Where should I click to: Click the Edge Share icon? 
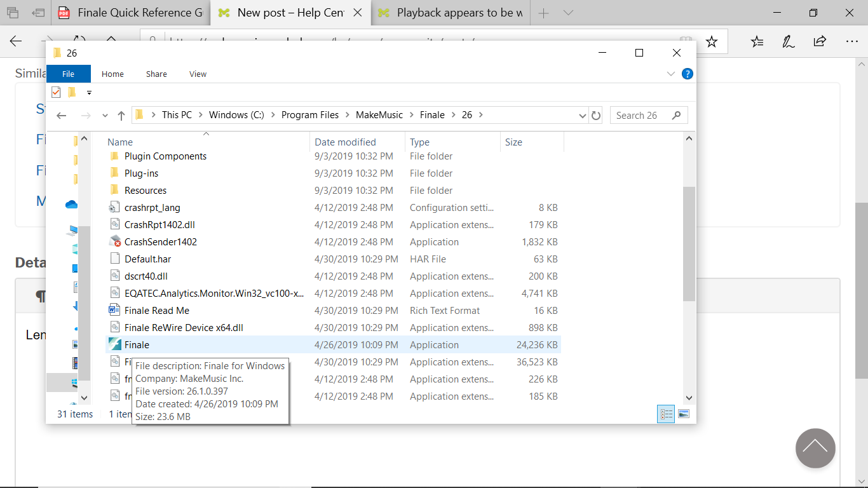[820, 42]
